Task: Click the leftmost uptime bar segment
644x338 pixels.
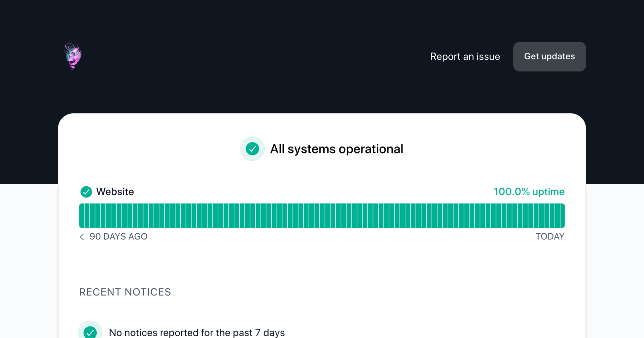Action: pyautogui.click(x=82, y=215)
